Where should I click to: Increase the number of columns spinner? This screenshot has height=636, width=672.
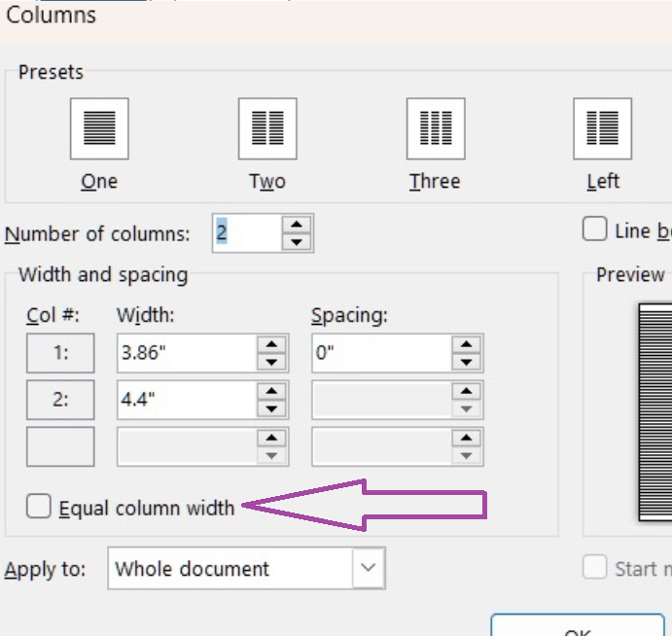tap(297, 225)
